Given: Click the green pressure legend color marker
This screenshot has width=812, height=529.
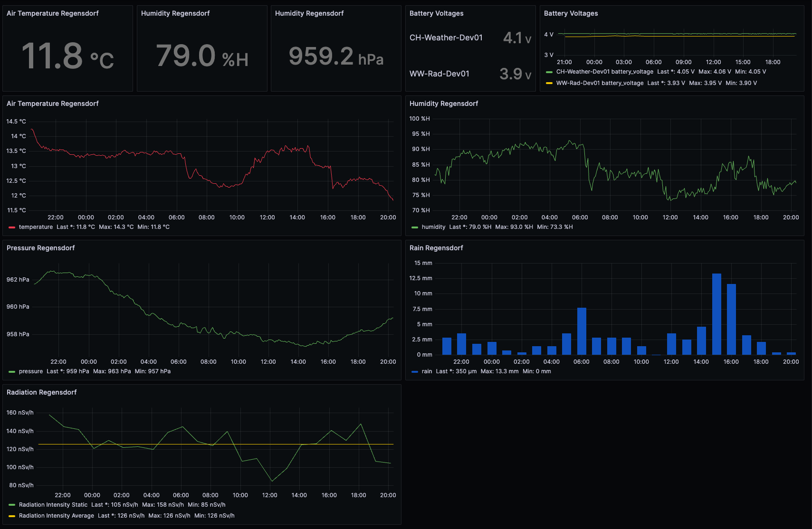Looking at the screenshot, I should (x=12, y=372).
